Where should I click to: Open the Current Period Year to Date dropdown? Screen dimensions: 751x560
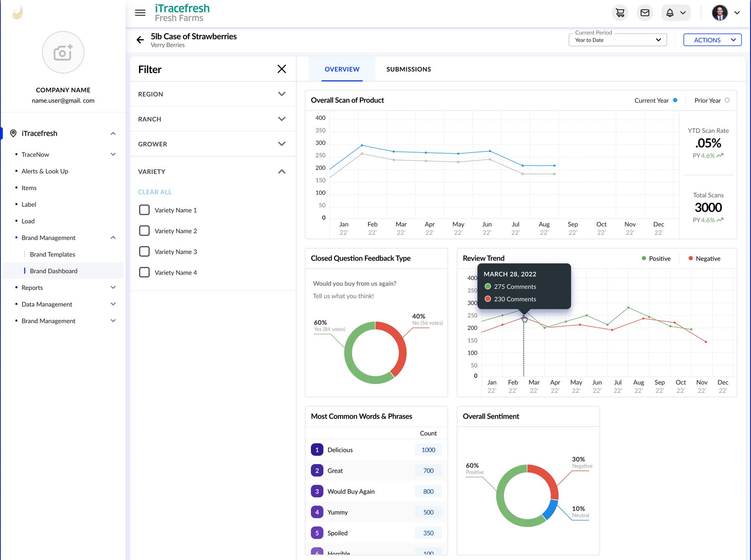pos(618,40)
